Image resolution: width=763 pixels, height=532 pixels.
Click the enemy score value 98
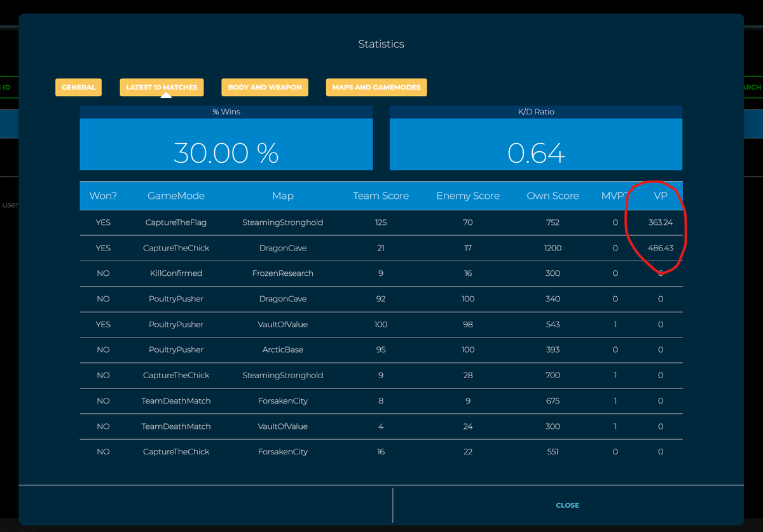click(x=468, y=324)
